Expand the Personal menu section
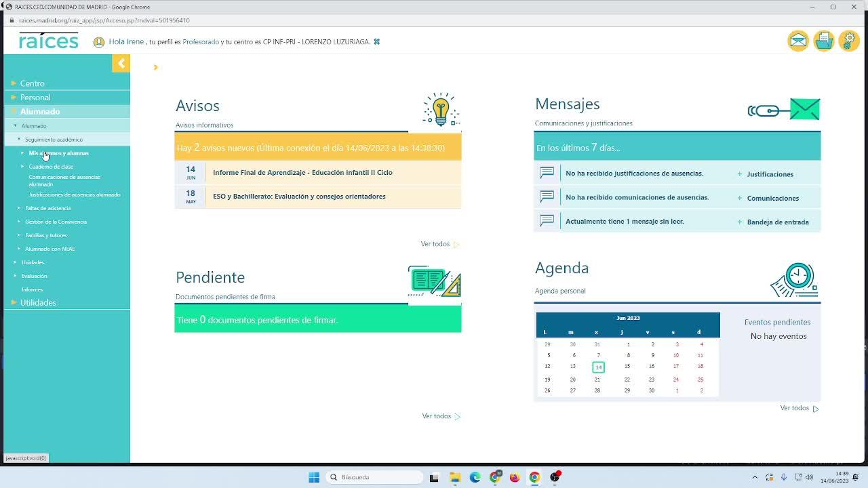This screenshot has height=488, width=868. point(35,98)
